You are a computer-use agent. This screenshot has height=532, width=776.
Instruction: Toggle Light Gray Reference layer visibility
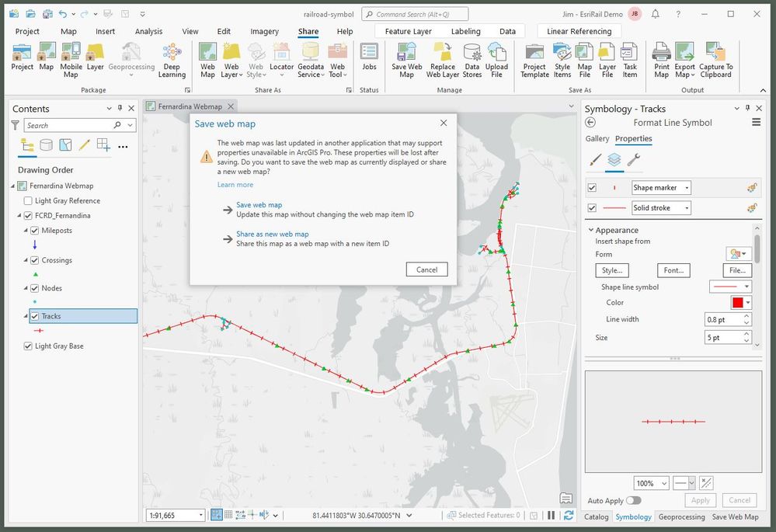[28, 200]
